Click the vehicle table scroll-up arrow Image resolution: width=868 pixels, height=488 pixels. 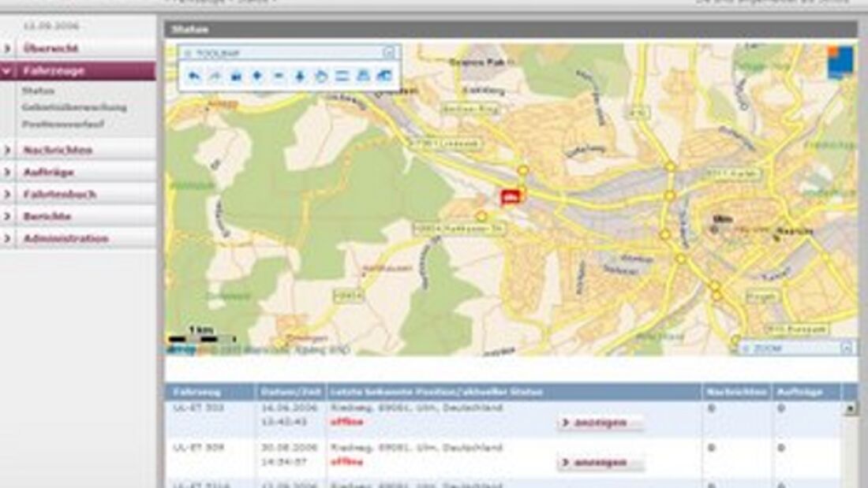(x=851, y=409)
